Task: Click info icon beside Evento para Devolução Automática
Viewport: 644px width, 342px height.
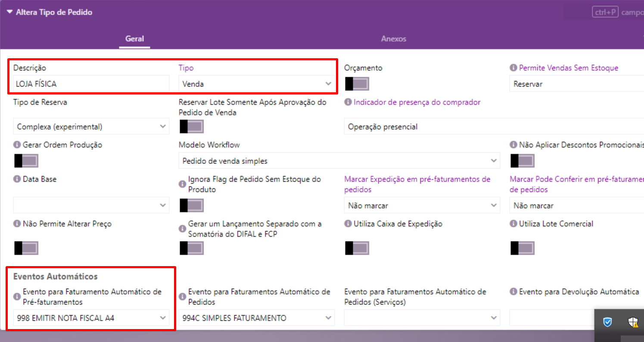Action: point(513,292)
